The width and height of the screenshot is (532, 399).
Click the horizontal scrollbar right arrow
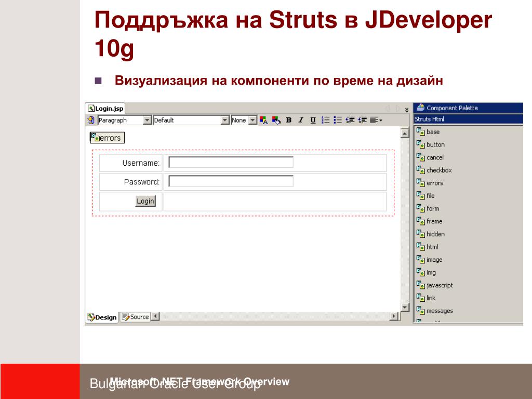point(394,316)
